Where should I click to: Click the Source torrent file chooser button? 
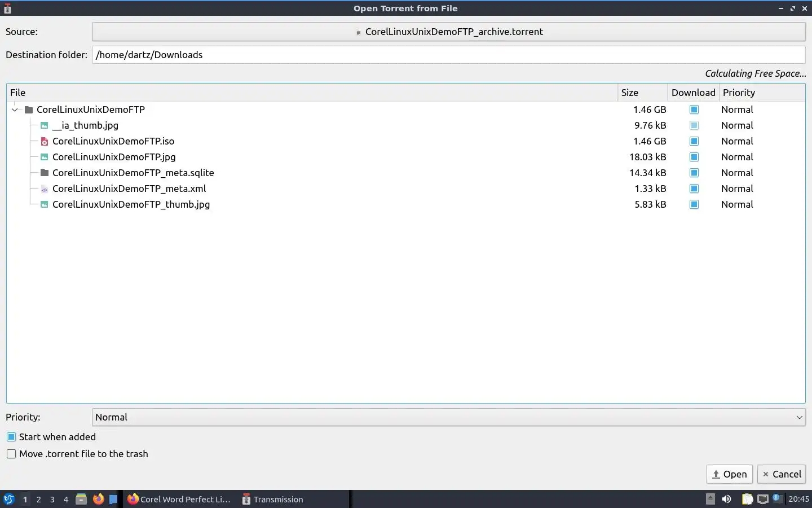pyautogui.click(x=448, y=32)
